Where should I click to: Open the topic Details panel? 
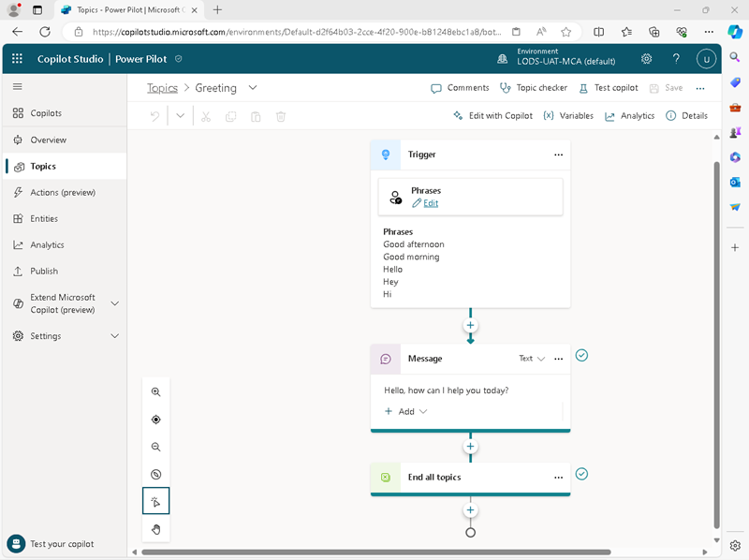click(687, 115)
